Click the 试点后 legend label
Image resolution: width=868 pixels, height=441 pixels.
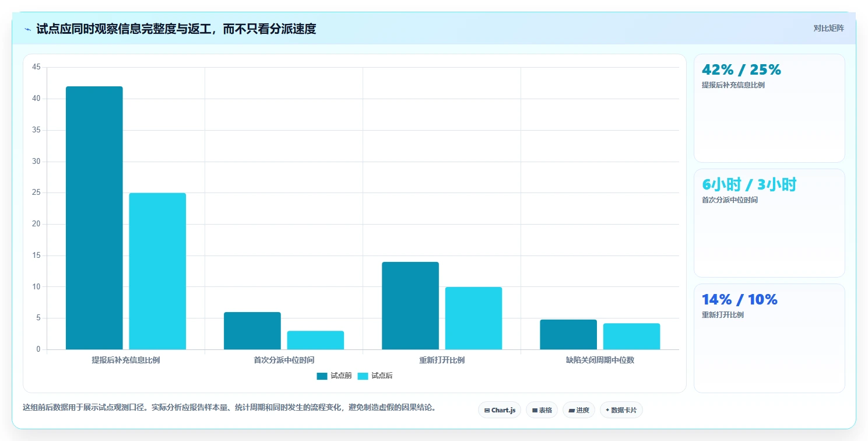pyautogui.click(x=382, y=376)
